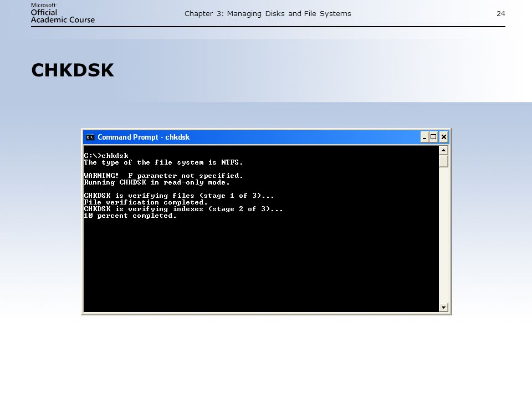This screenshot has height=399, width=532.
Task: Click 'CHKDSK is verifying files (stage 1 of 3)' line
Action: [179, 196]
